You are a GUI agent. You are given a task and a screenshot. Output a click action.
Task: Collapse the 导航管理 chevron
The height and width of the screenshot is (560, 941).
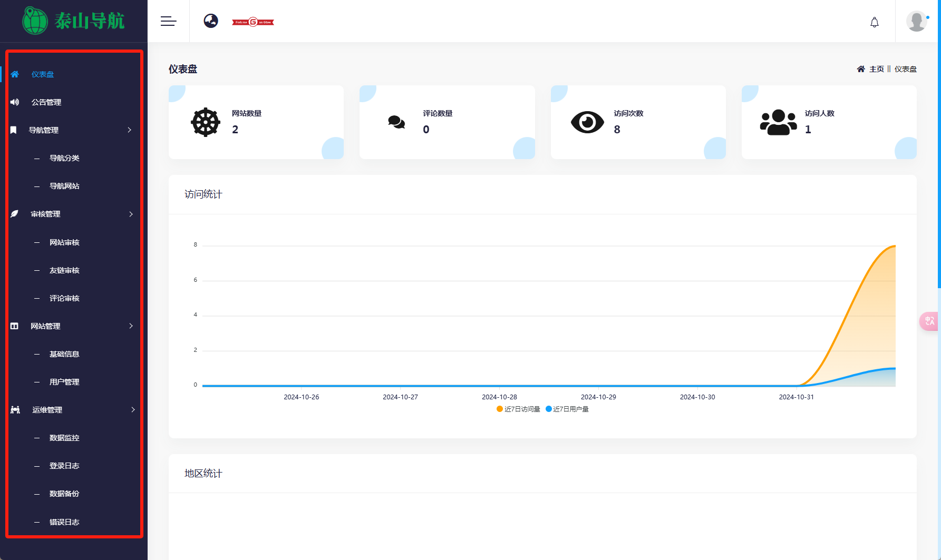pos(130,130)
